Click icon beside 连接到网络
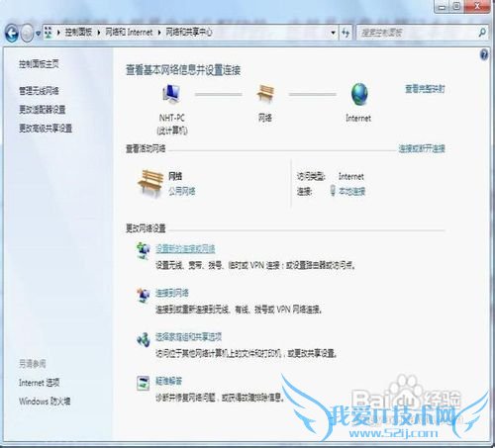 [x=144, y=295]
